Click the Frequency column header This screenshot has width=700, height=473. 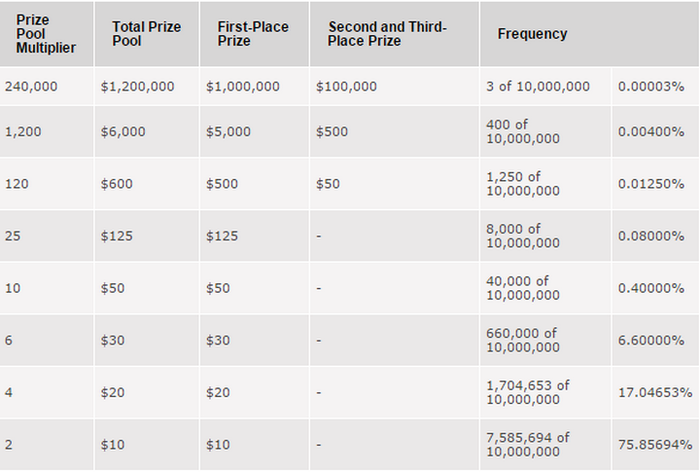pyautogui.click(x=532, y=34)
